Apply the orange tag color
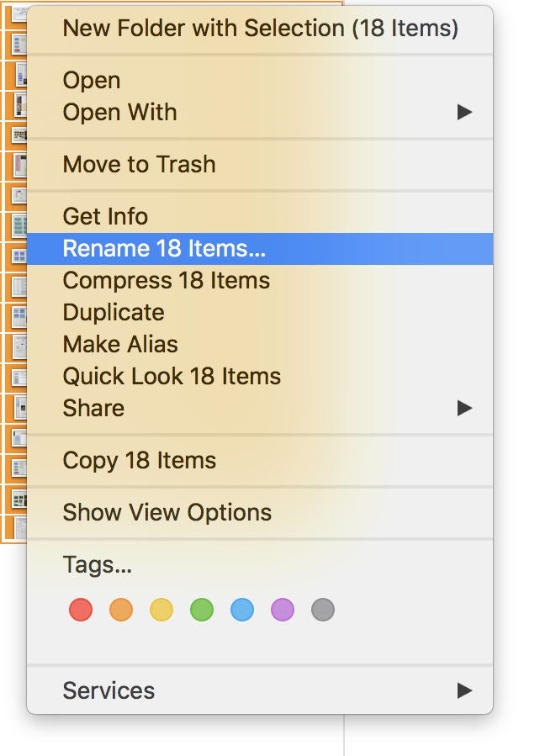The width and height of the screenshot is (540, 756). [121, 610]
